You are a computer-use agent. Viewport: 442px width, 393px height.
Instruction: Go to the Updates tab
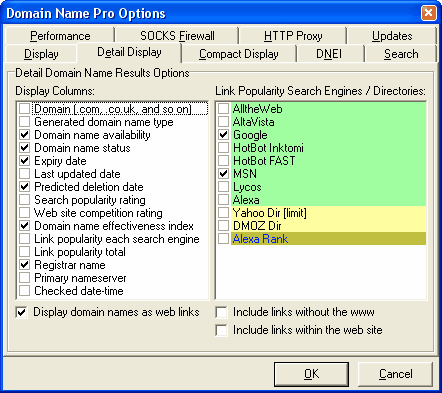click(x=392, y=36)
